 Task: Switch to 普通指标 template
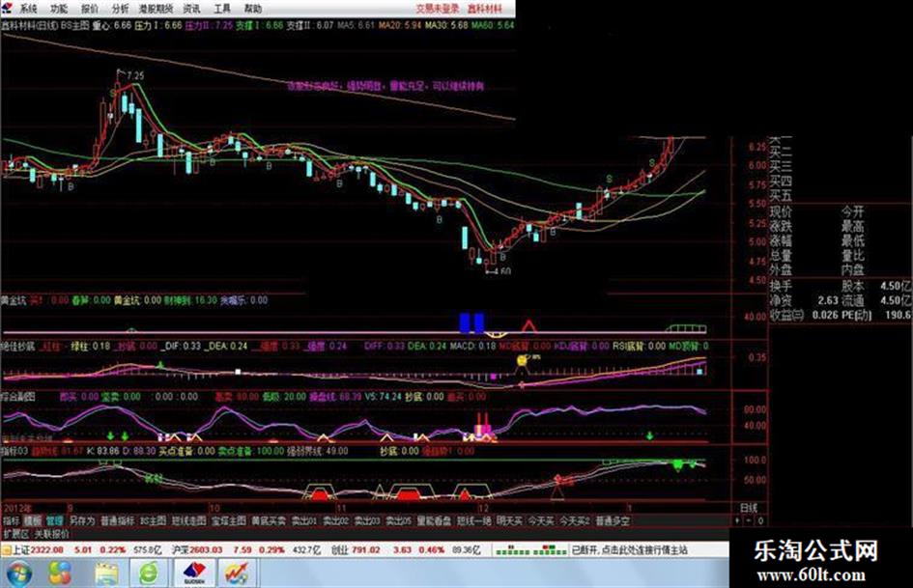(118, 520)
